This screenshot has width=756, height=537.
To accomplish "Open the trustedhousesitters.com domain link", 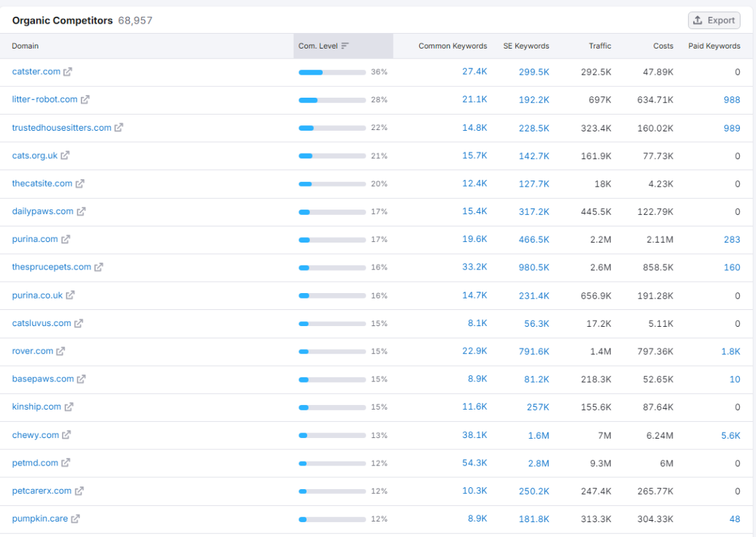I will click(x=62, y=128).
